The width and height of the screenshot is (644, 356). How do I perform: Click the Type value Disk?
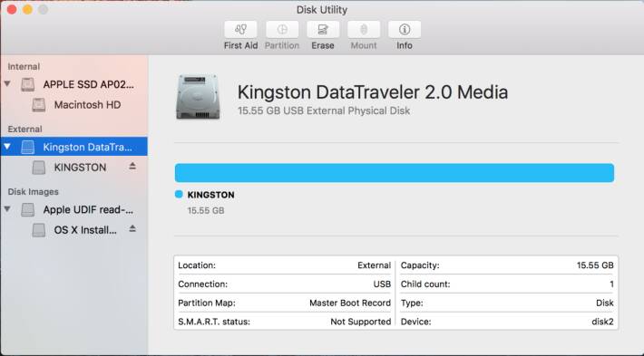click(605, 303)
